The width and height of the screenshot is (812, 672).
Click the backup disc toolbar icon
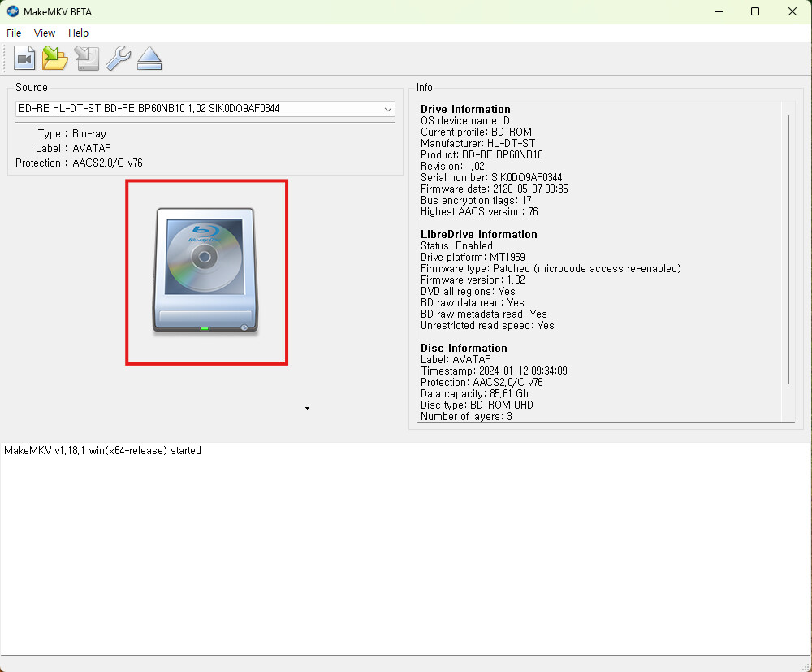[x=87, y=58]
